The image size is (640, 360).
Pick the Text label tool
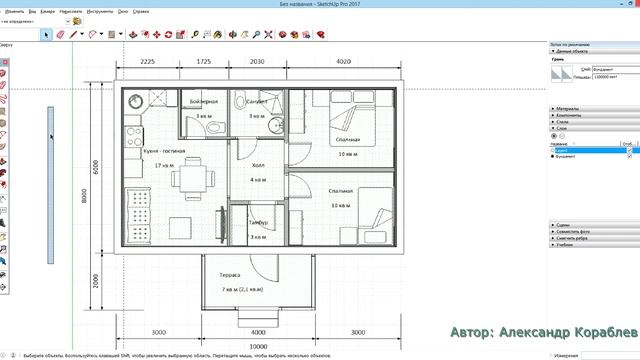click(x=207, y=35)
